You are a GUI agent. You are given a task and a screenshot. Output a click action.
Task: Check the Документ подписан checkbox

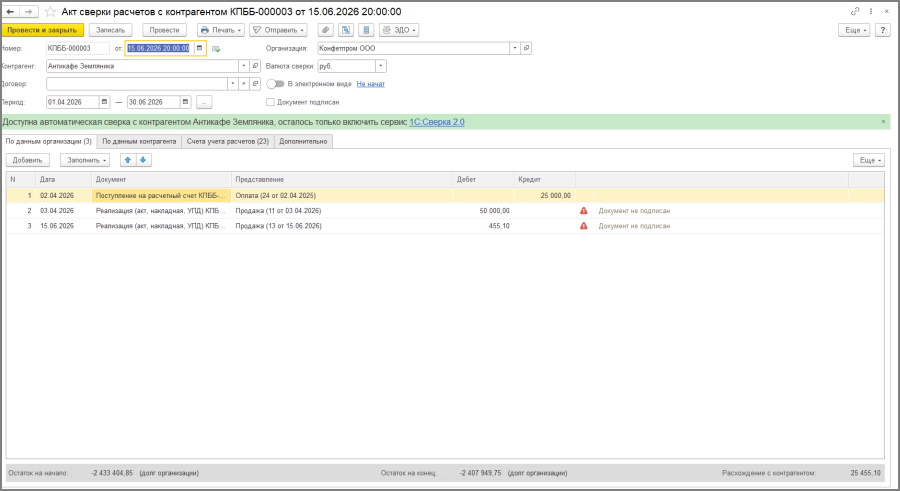click(270, 102)
